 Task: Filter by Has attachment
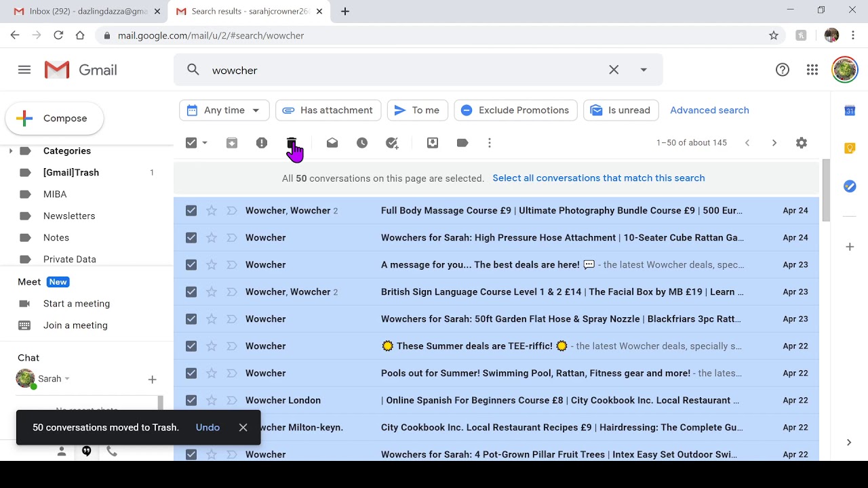[x=328, y=110]
